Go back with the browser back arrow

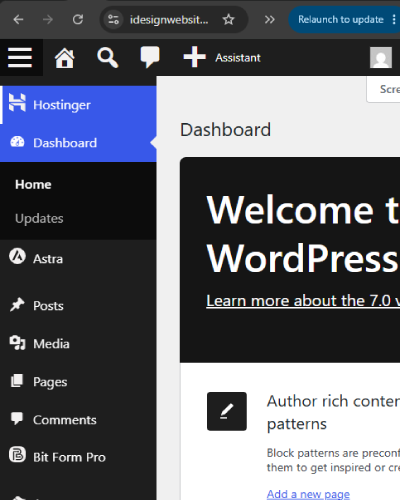click(18, 20)
